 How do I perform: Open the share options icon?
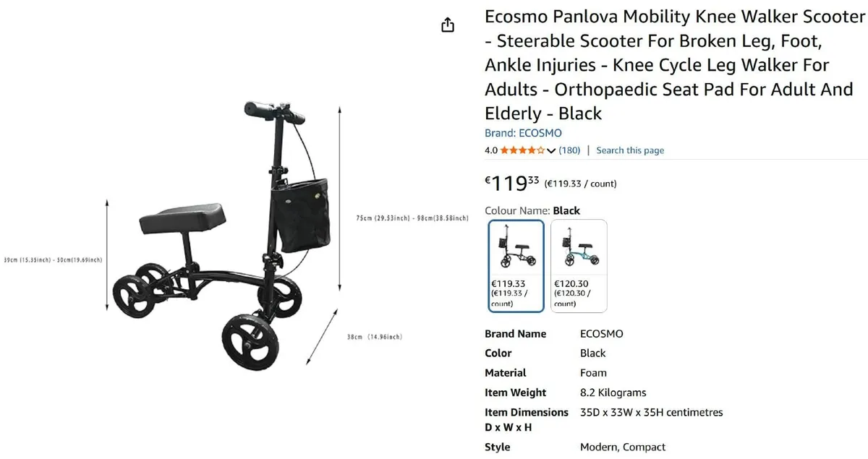tap(448, 24)
